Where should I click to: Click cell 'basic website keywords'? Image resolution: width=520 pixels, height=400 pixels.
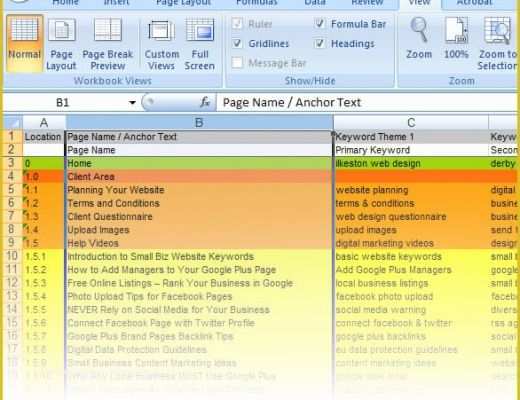click(411, 256)
